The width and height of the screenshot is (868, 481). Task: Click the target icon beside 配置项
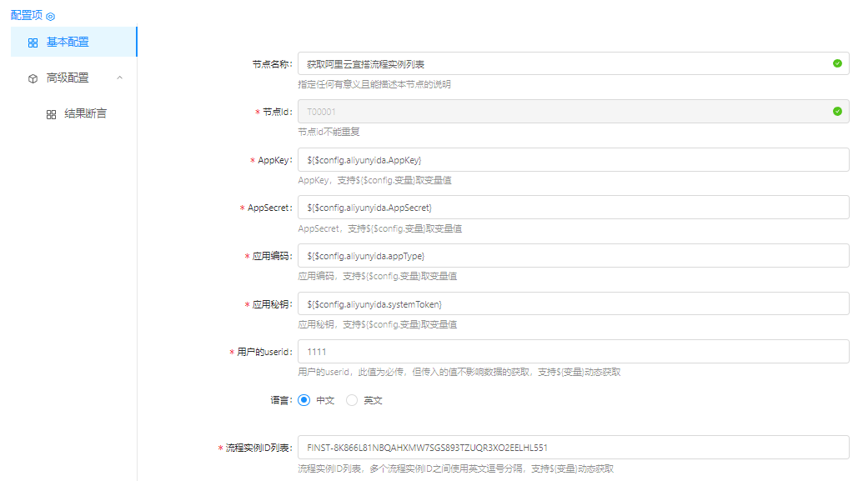tap(51, 17)
